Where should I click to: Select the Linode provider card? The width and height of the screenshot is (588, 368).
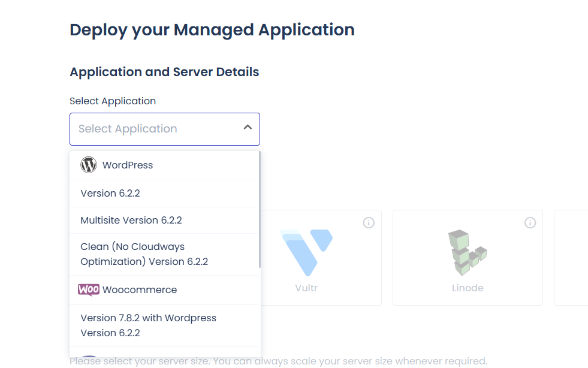tap(468, 258)
